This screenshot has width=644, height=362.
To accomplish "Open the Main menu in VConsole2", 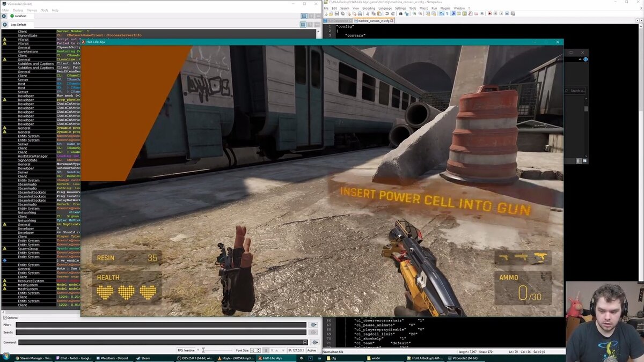I will (x=6, y=10).
